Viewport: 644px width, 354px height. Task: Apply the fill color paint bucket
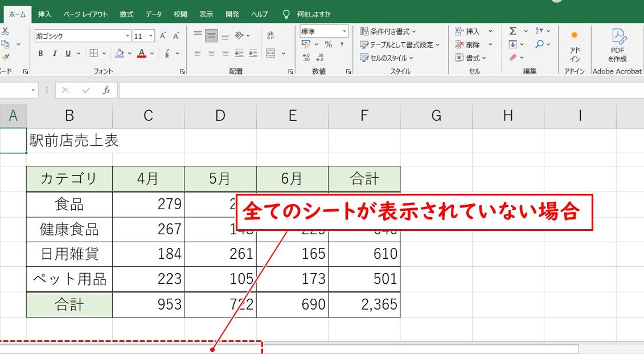[120, 53]
